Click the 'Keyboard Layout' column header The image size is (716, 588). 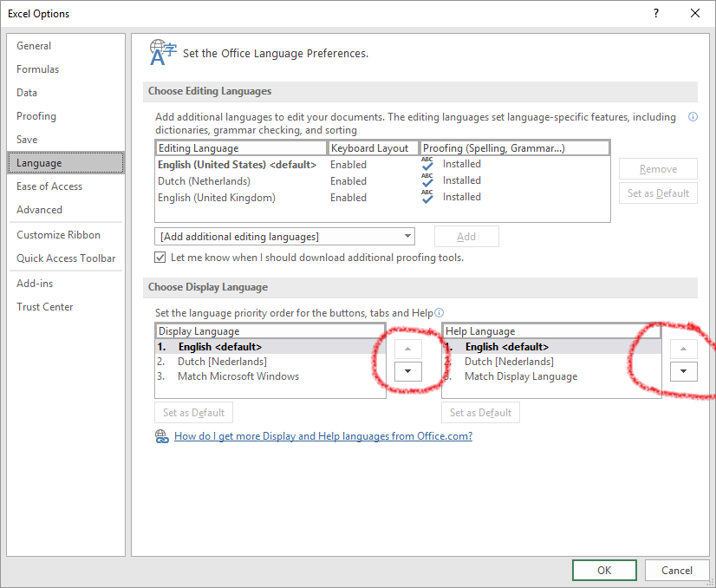(373, 148)
